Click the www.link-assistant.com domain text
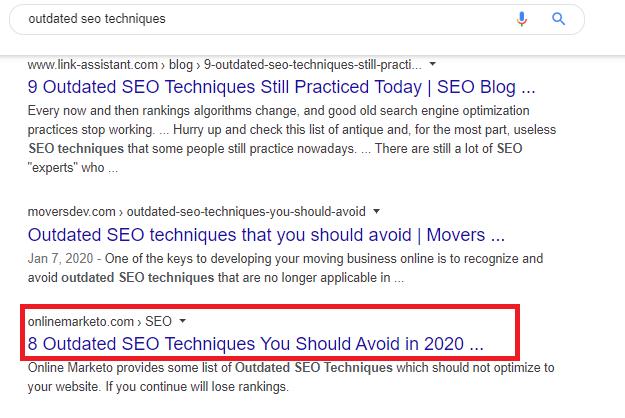 (x=97, y=64)
